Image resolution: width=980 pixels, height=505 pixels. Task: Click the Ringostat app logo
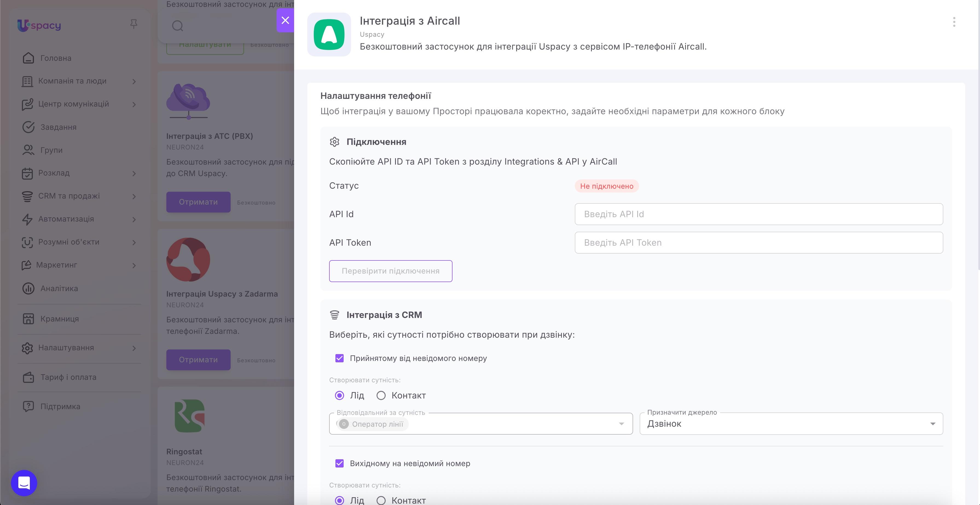pos(189,416)
